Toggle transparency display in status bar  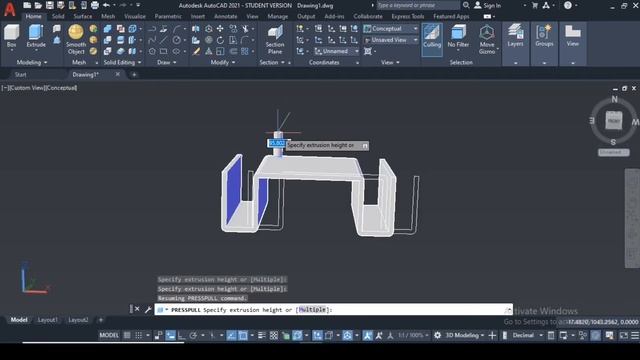[x=274, y=335]
